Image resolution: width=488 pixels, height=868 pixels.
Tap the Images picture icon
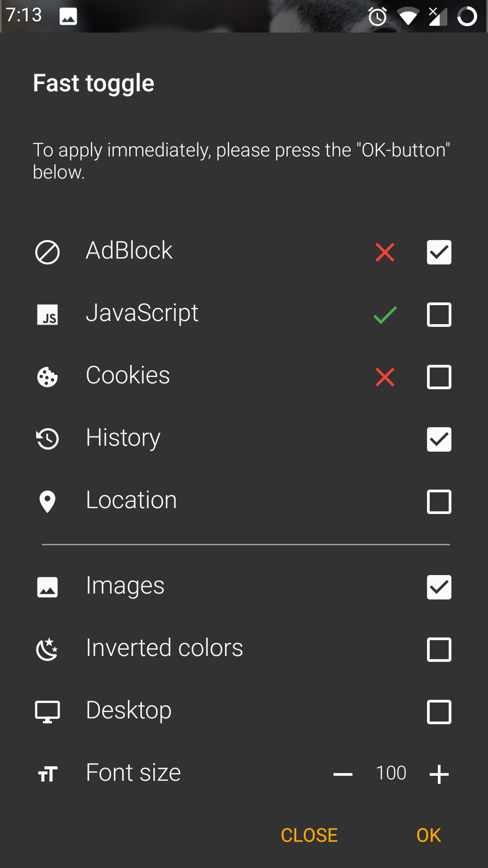click(47, 587)
